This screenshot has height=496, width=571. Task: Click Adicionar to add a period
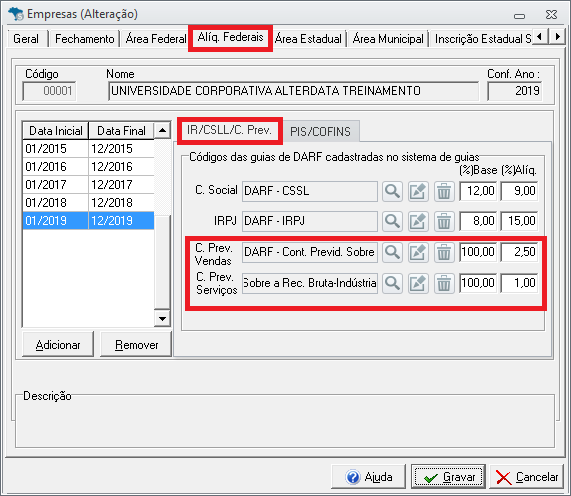point(58,345)
